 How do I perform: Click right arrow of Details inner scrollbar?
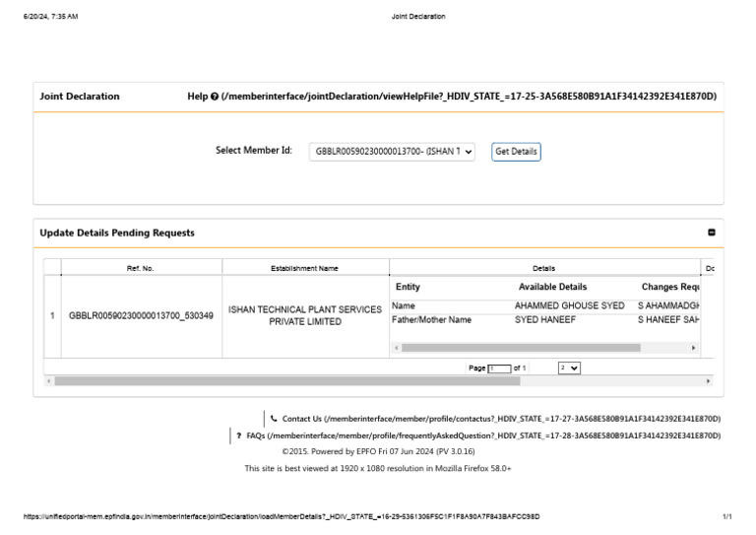pyautogui.click(x=693, y=348)
